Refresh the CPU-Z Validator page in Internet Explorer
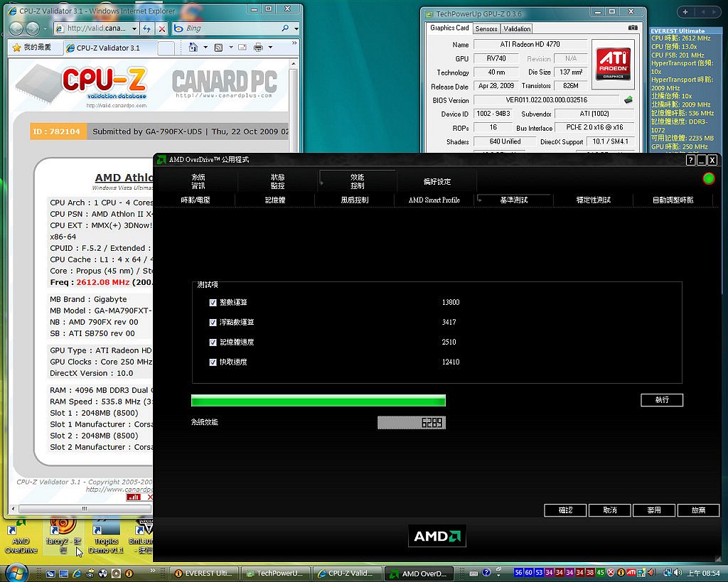Image resolution: width=728 pixels, height=582 pixels. click(146, 28)
